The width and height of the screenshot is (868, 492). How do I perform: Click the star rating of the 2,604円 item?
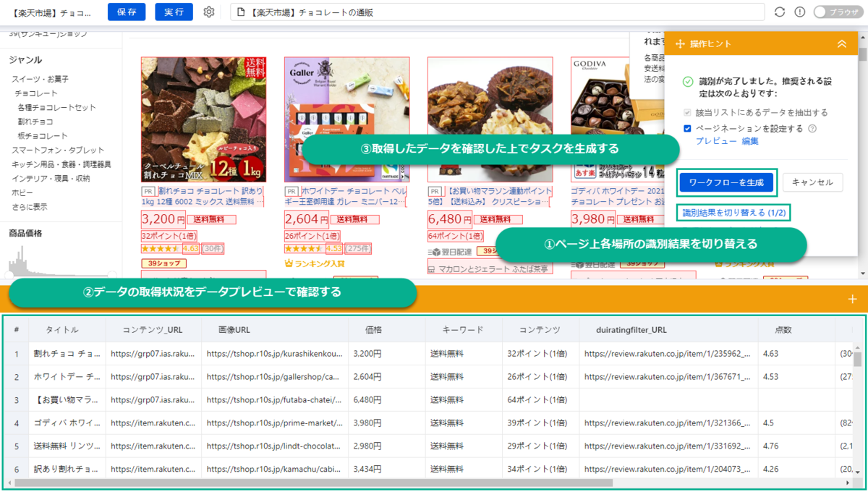coord(305,248)
